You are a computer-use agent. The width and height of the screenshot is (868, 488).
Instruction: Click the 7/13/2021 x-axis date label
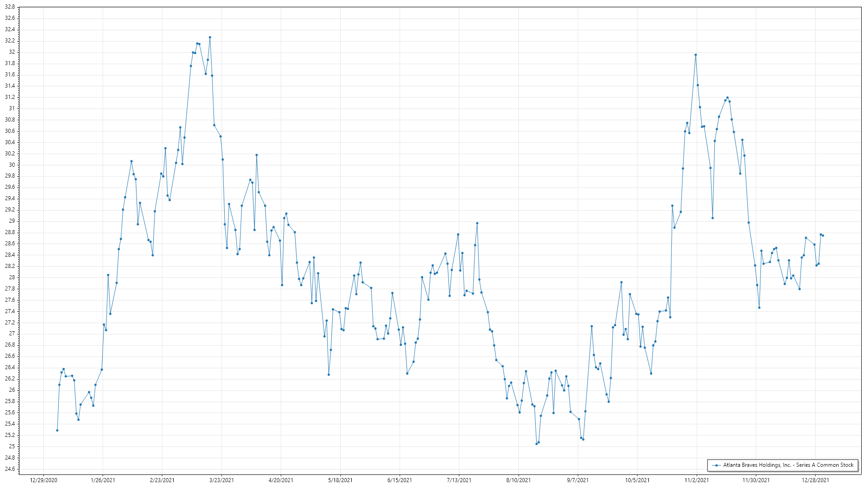click(x=459, y=480)
